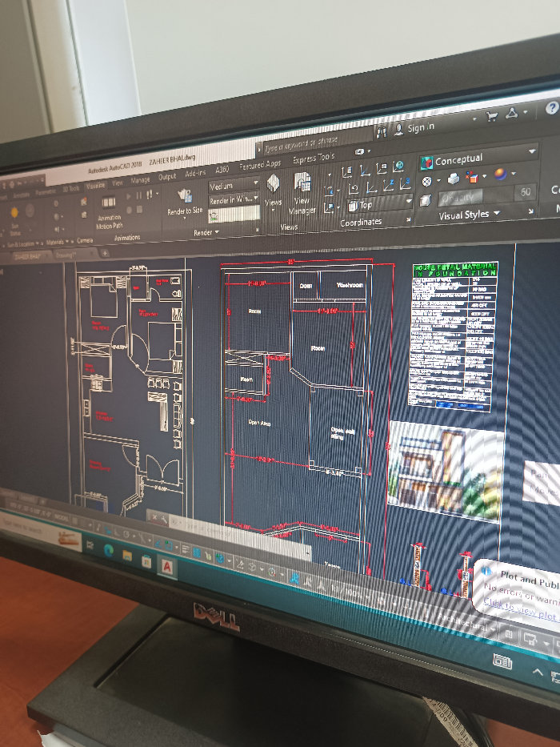The width and height of the screenshot is (560, 747).
Task: Open the Coordinates panel dialog launcher arrow
Action: [x=408, y=219]
